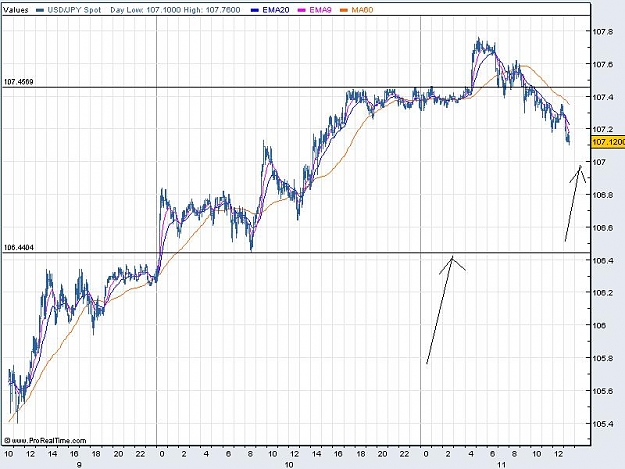
Task: Click the 106.8 price axis label
Action: [x=603, y=195]
